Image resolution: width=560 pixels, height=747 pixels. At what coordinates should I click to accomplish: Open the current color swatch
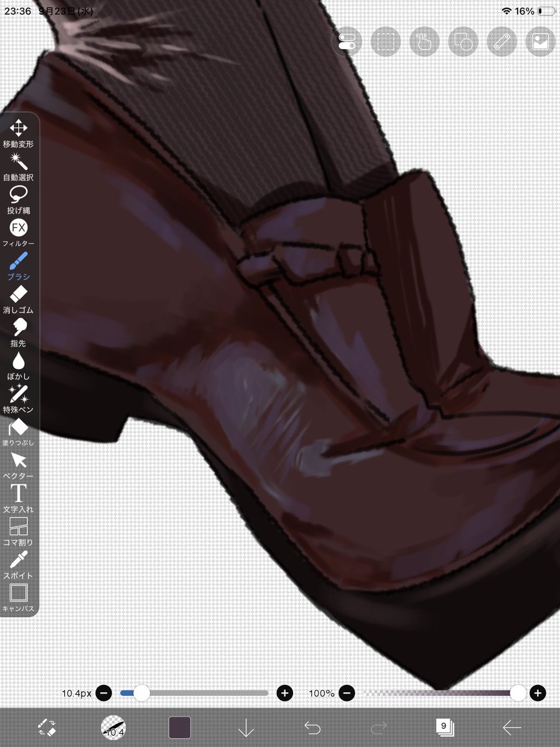(x=180, y=727)
